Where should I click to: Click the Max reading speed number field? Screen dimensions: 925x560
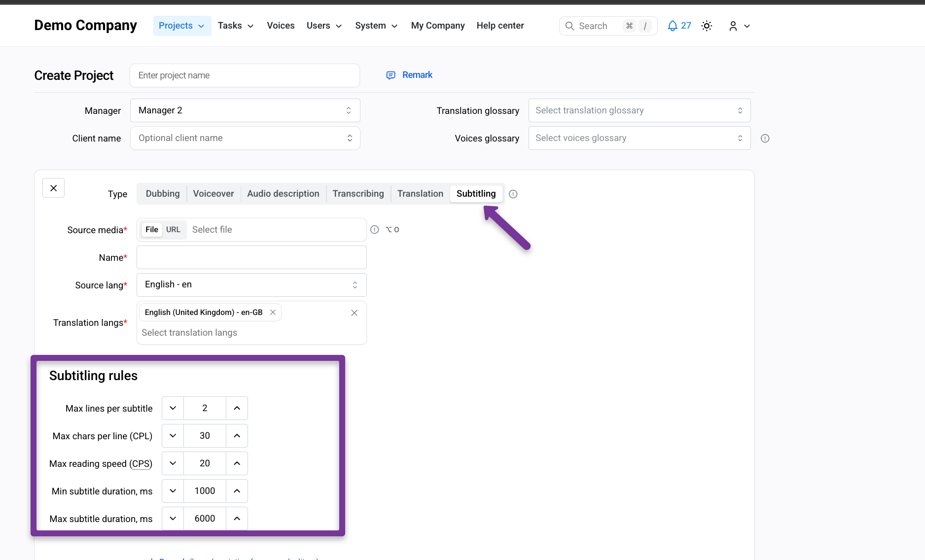[x=205, y=463]
